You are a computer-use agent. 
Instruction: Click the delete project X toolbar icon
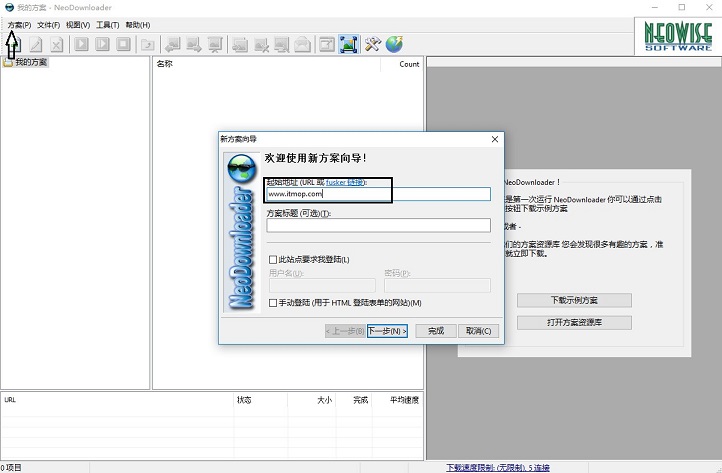point(57,45)
